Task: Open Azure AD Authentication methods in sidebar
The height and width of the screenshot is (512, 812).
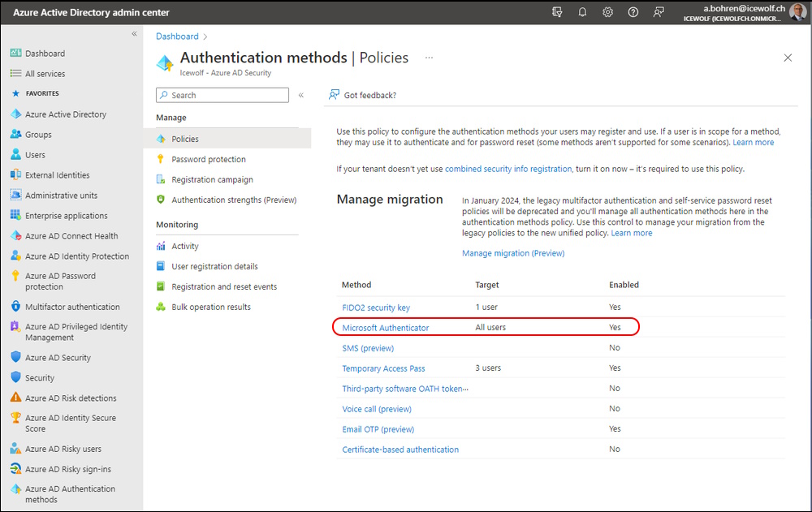Action: [70, 494]
